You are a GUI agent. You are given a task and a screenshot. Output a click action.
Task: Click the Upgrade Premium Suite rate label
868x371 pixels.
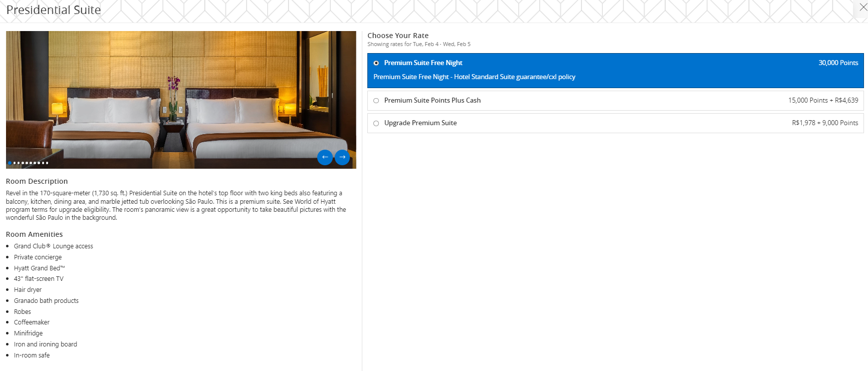(x=420, y=123)
